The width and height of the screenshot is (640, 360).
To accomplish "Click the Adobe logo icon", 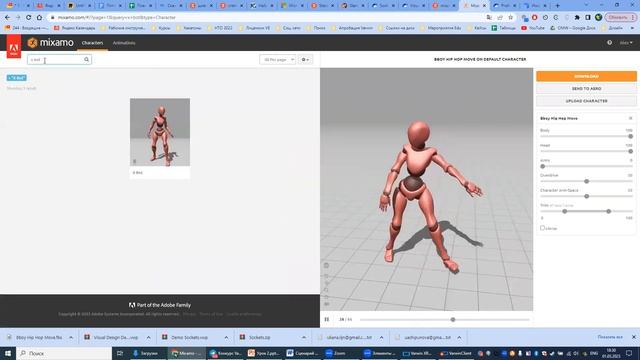I will pyautogui.click(x=13, y=46).
